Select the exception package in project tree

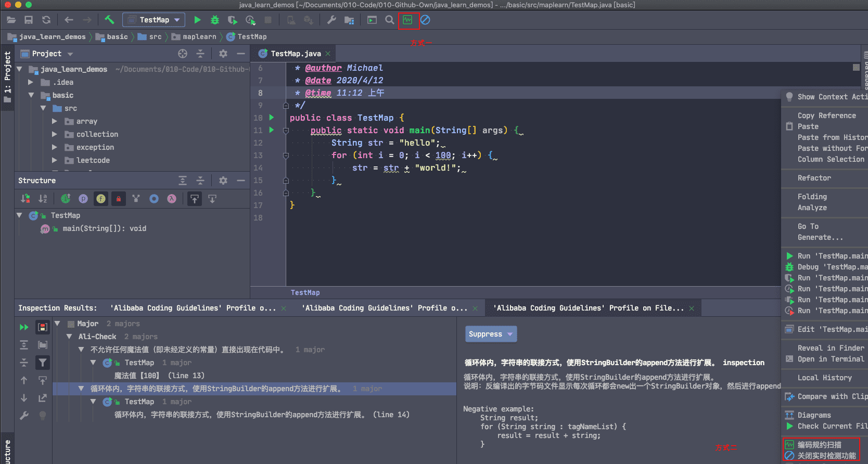95,147
